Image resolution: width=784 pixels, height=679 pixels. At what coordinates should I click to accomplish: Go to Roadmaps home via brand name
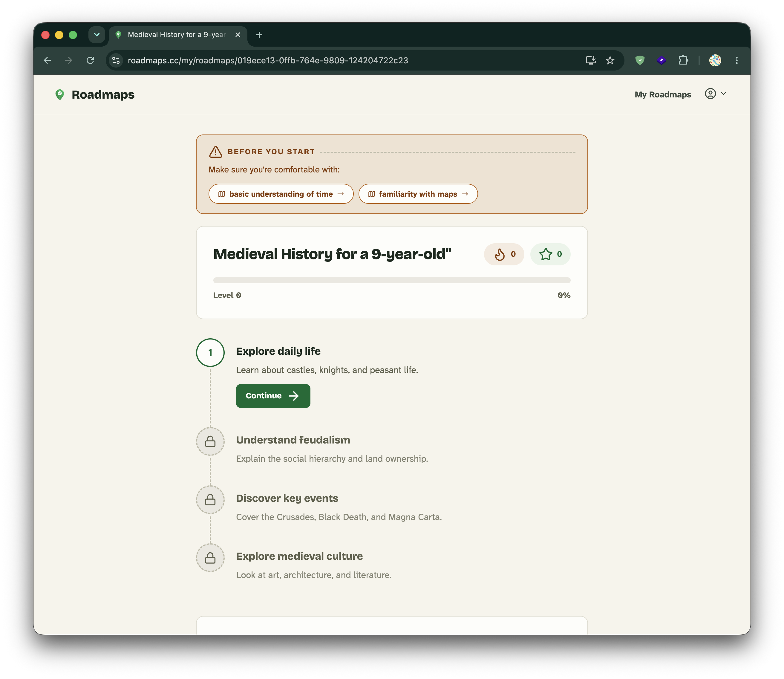tap(103, 95)
